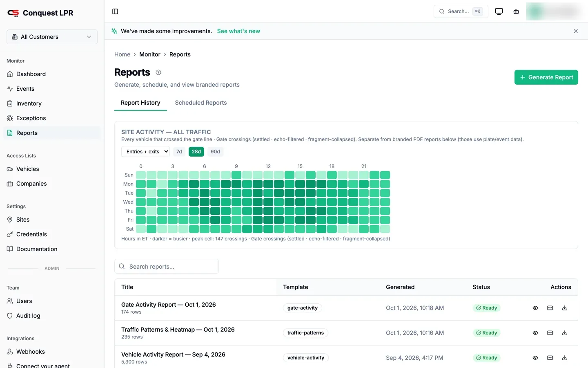Image resolution: width=588 pixels, height=368 pixels.
Task: Click the Webhooks icon
Action: (10, 352)
